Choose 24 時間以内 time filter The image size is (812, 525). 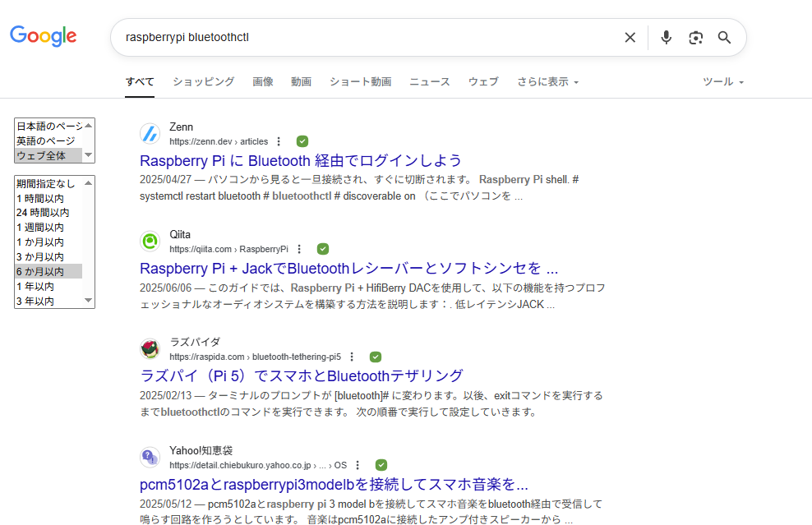(48, 212)
